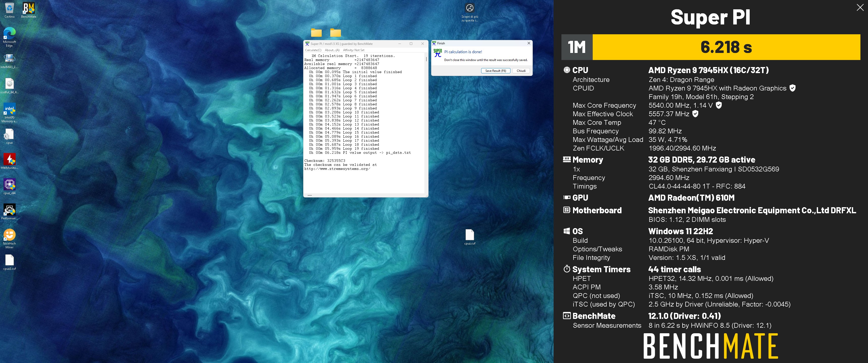Image resolution: width=868 pixels, height=363 pixels.
Task: Click the CPUID verified shield badge
Action: click(793, 88)
